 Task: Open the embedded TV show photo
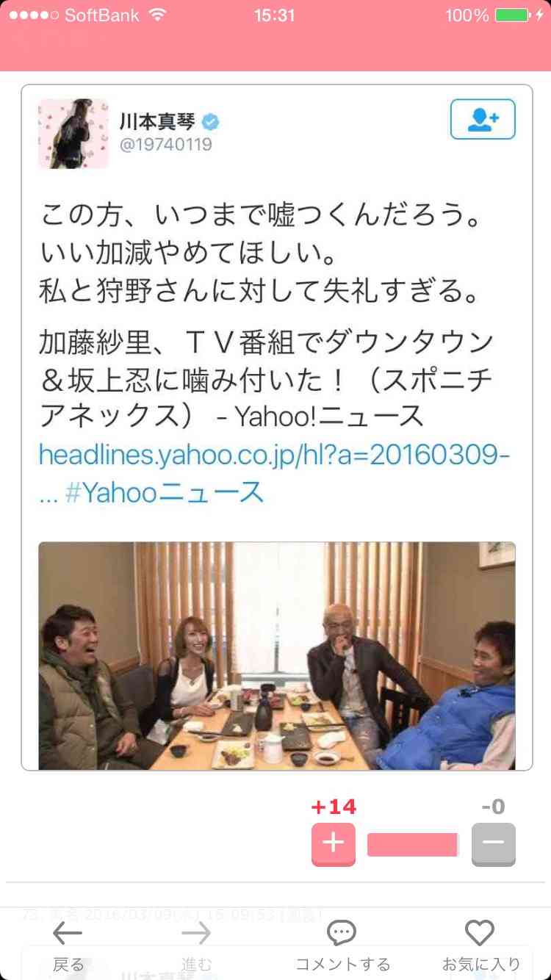coord(277,655)
